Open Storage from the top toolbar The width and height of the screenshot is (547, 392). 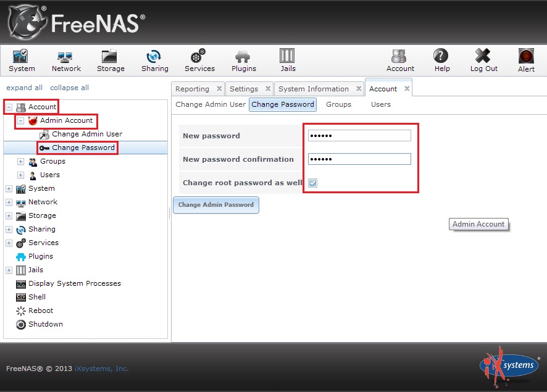(111, 60)
